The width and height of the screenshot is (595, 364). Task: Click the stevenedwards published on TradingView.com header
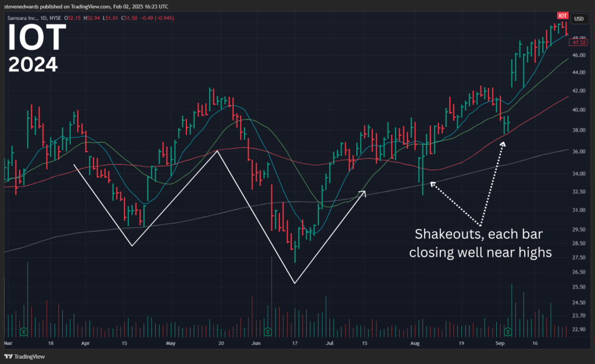pyautogui.click(x=86, y=6)
